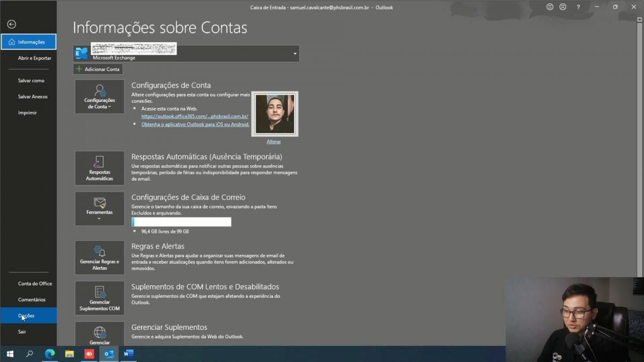The height and width of the screenshot is (362, 644).
Task: Open the Informações tab
Action: [x=28, y=42]
